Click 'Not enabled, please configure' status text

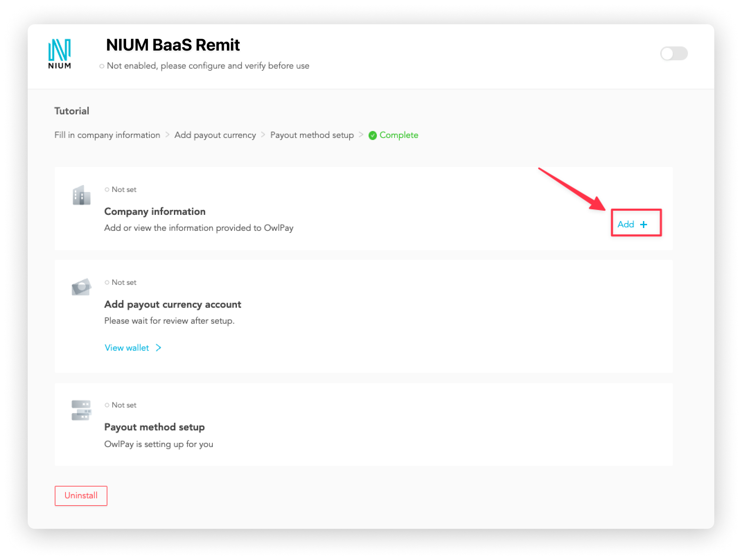204,66
